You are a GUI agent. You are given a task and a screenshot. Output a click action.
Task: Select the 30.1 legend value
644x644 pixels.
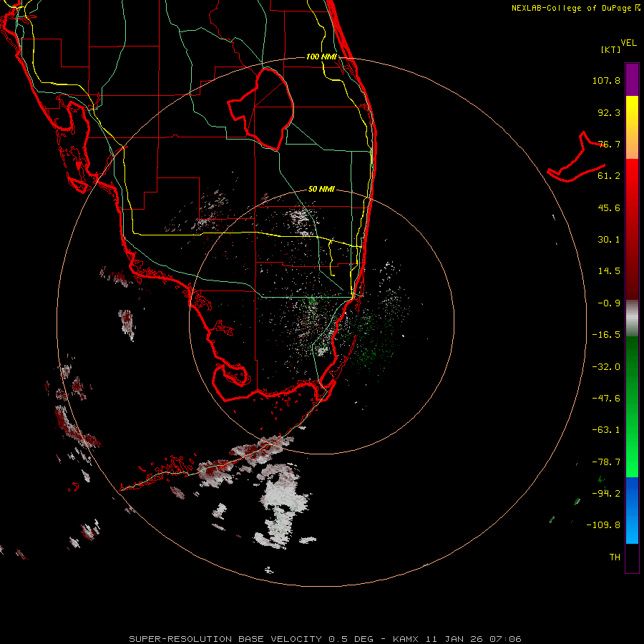(609, 240)
